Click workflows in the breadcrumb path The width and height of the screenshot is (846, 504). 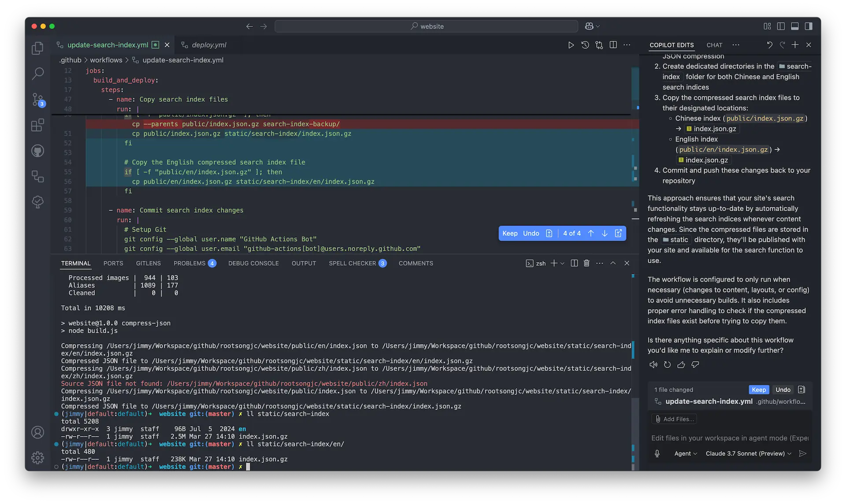(x=106, y=60)
